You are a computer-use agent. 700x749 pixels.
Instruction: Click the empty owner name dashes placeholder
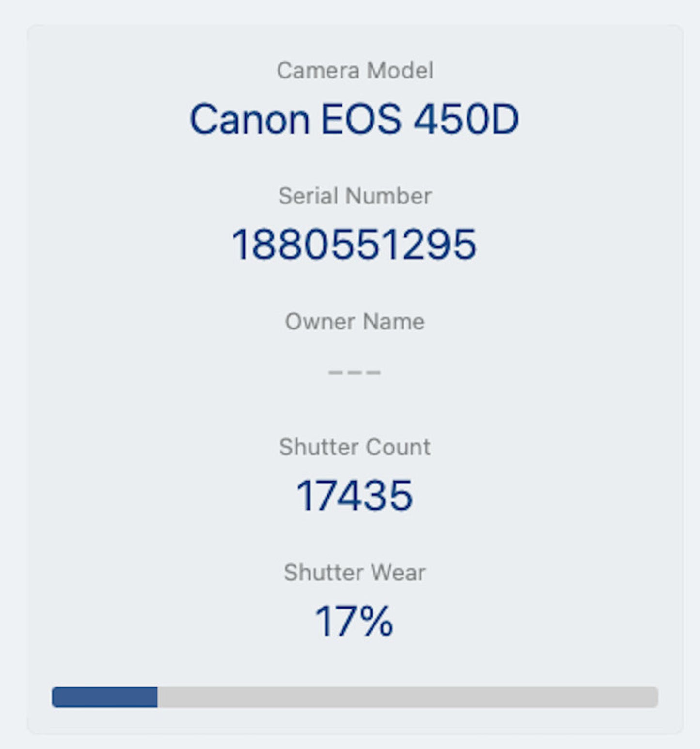tap(355, 372)
